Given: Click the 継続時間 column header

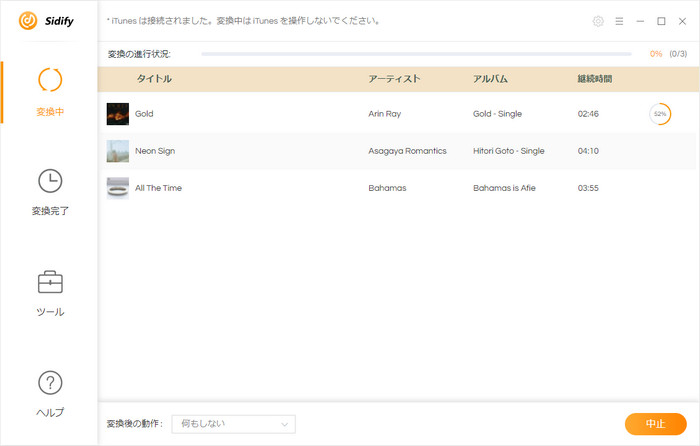Looking at the screenshot, I should pyautogui.click(x=595, y=79).
